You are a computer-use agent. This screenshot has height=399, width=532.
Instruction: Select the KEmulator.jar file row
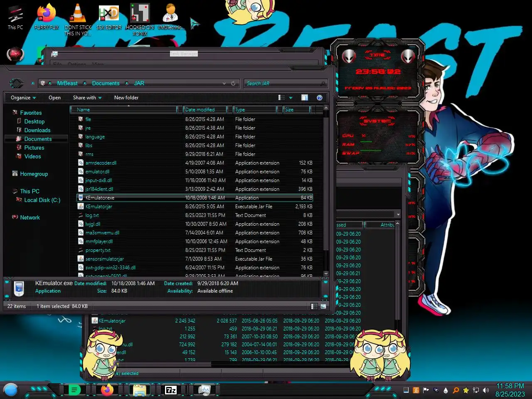click(x=195, y=207)
